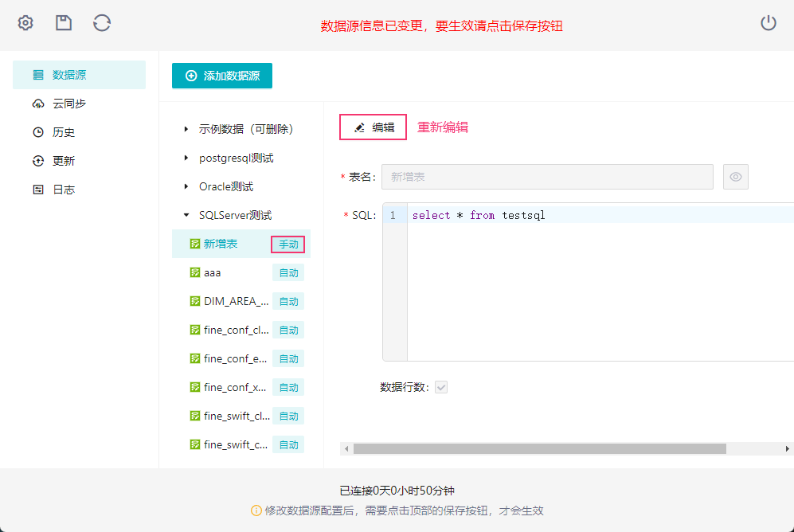Click the 自动 tag beside DIM_AREA_
This screenshot has height=532, width=794.
pyautogui.click(x=288, y=301)
